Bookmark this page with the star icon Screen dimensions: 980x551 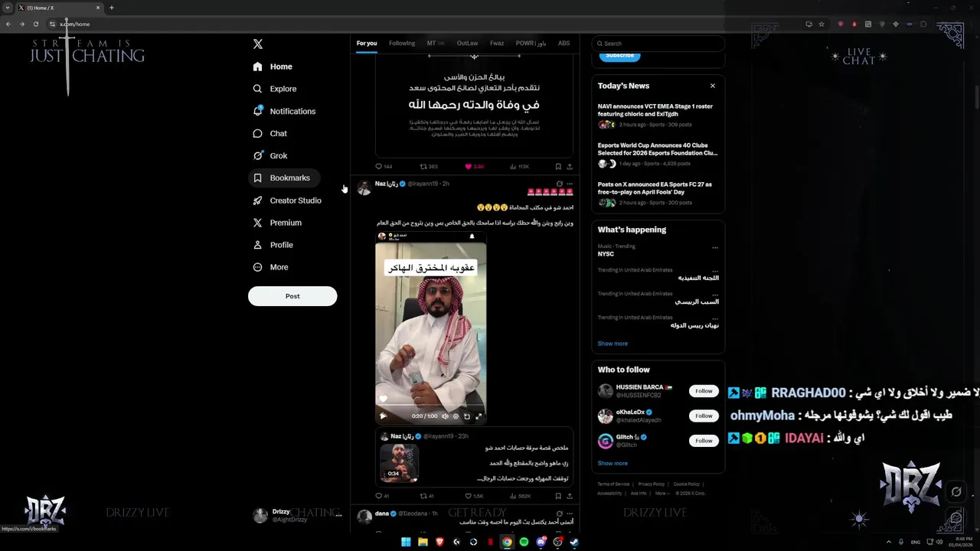click(822, 24)
